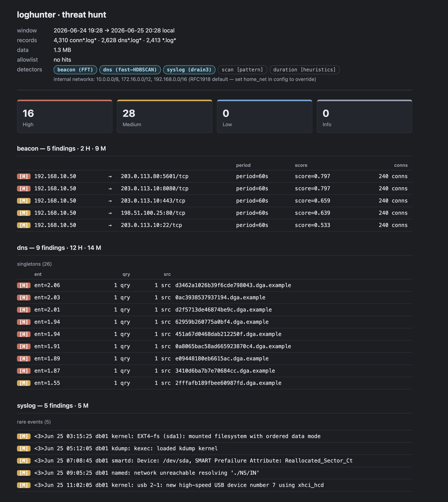Click the [H] badge beside ent=2.03
This screenshot has width=448, height=502.
pyautogui.click(x=24, y=297)
